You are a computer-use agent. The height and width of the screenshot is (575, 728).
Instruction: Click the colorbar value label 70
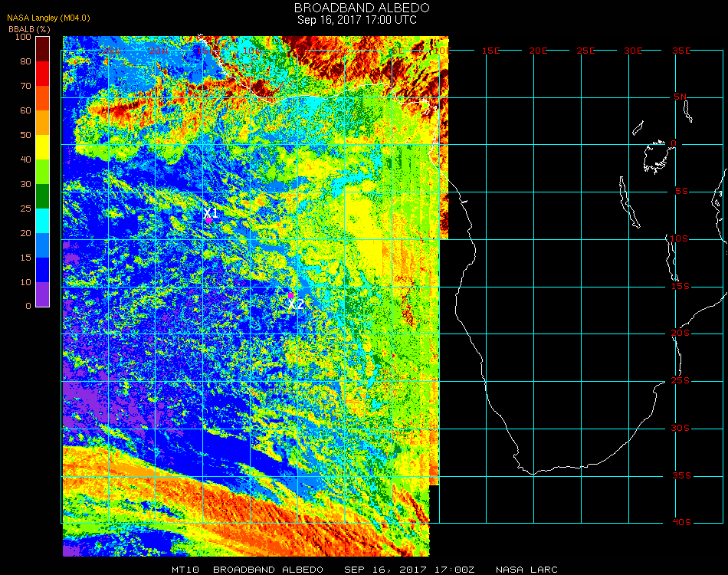click(x=25, y=86)
